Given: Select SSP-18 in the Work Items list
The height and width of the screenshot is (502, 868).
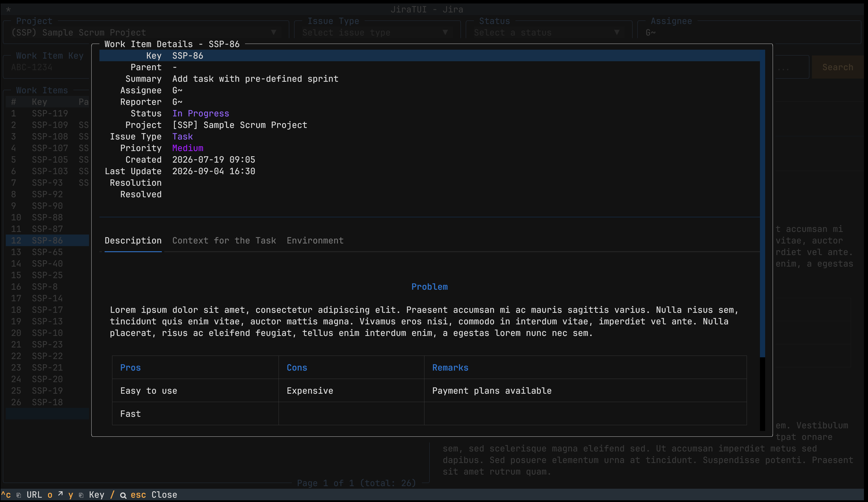Looking at the screenshot, I should [x=48, y=402].
